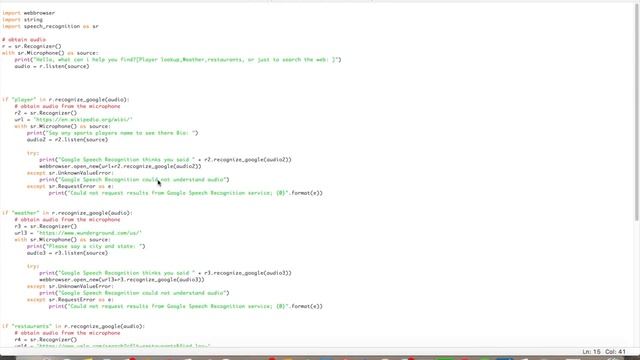Click the 'webbrowser.open_new(url+r2.recognize_google(audio2))' line
The image size is (640, 360).
point(120,166)
